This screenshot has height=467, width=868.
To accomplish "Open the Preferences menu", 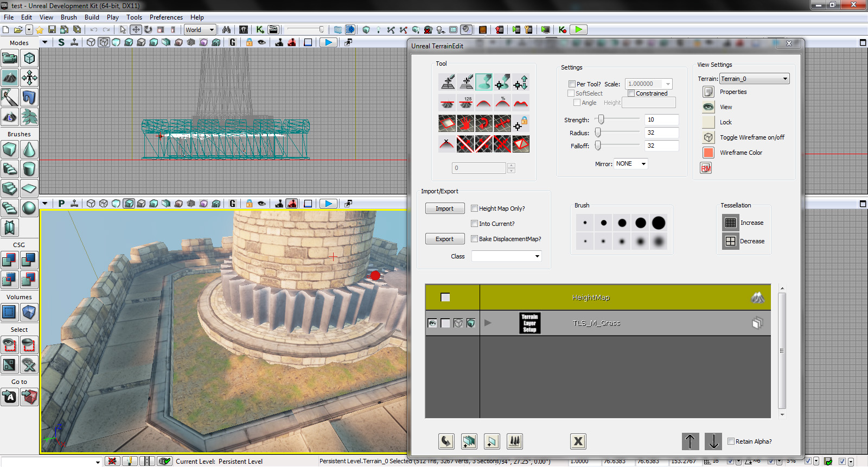I will pos(166,17).
